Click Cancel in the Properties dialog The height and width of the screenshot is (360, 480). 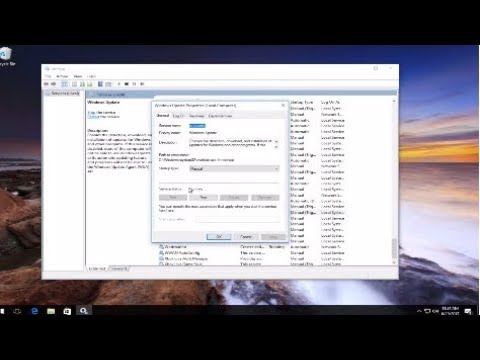coord(246,236)
